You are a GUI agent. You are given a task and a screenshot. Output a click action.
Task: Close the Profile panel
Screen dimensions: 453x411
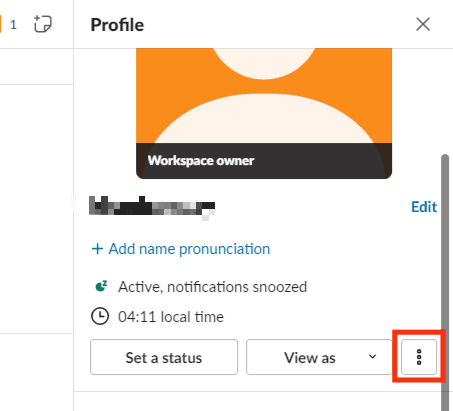click(423, 24)
